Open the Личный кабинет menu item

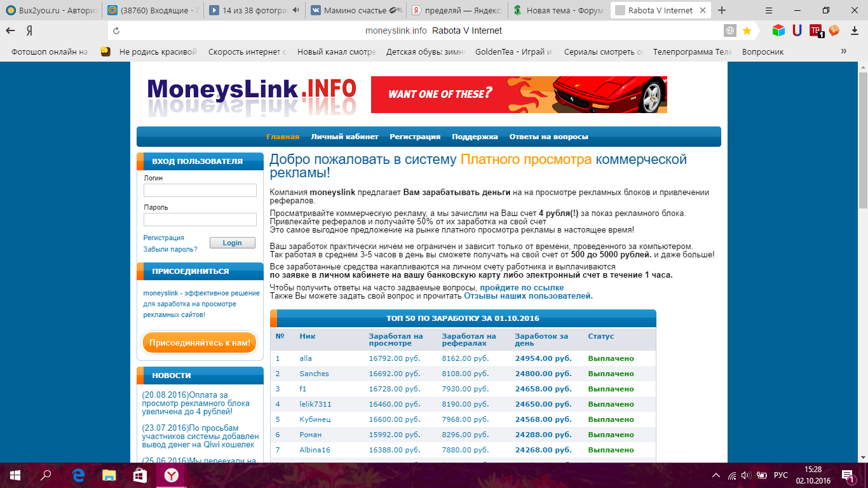pos(344,137)
